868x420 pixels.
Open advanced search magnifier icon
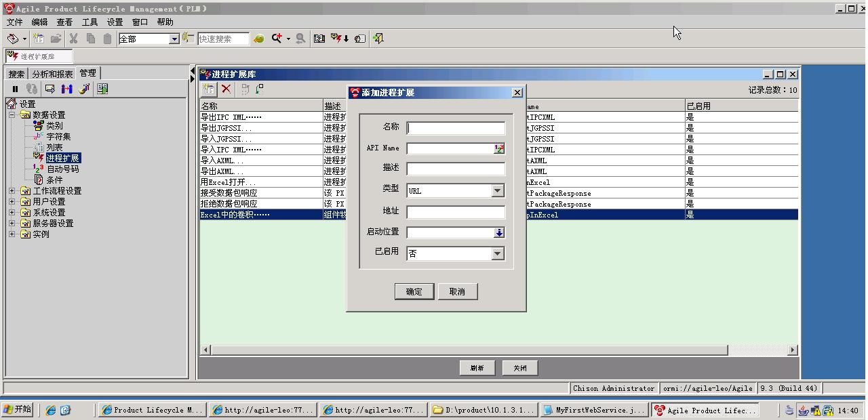[x=277, y=39]
